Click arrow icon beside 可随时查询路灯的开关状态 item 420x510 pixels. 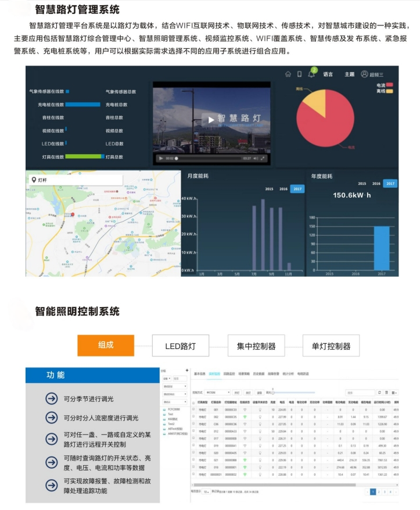(x=52, y=462)
